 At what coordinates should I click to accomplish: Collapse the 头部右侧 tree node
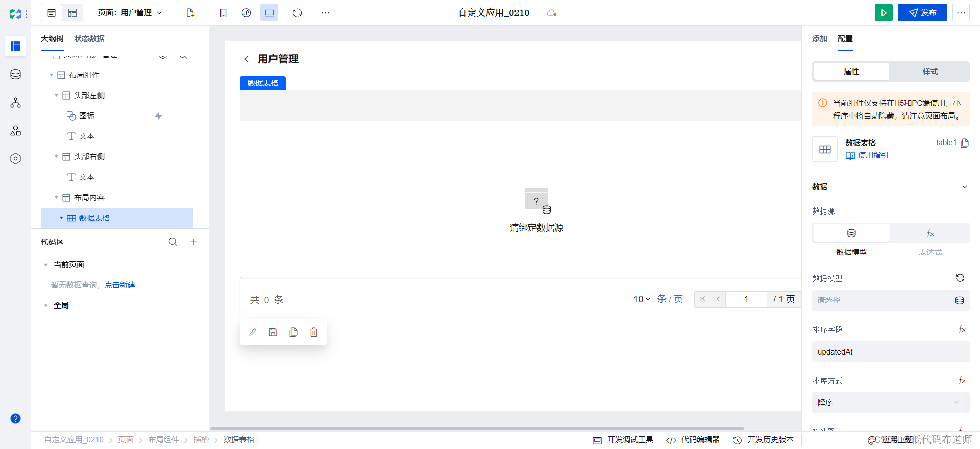tap(56, 157)
